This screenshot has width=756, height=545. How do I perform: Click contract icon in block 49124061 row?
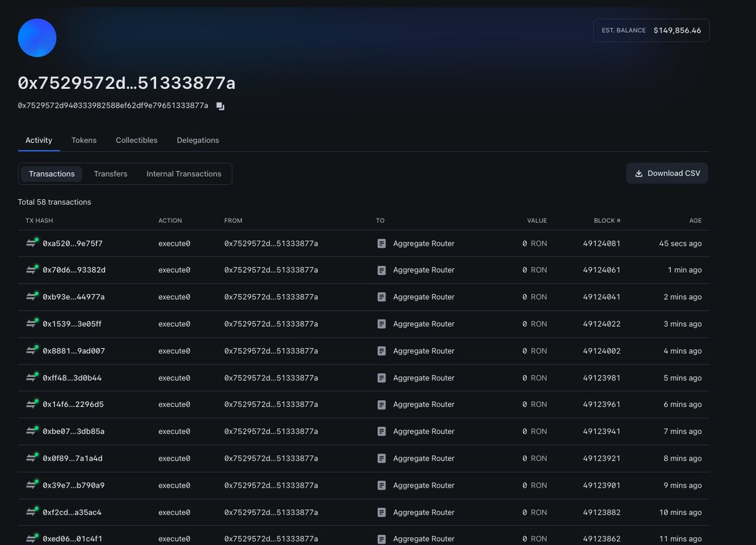point(381,270)
